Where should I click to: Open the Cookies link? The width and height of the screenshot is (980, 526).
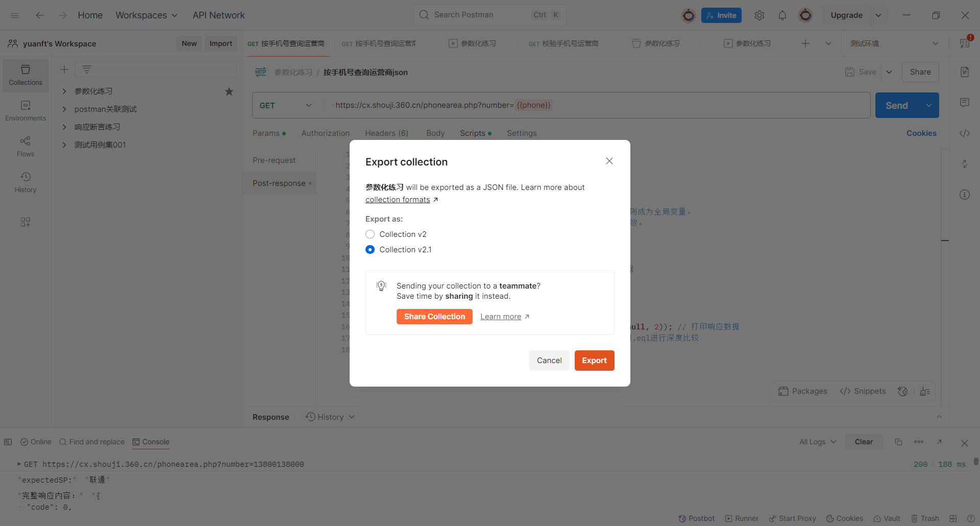(x=921, y=133)
